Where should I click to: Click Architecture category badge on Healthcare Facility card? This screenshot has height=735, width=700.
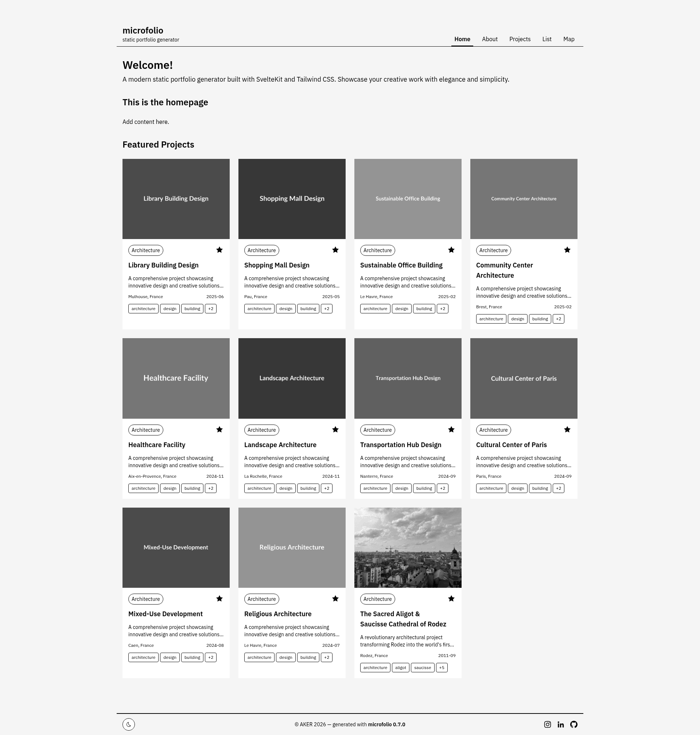[x=145, y=430]
